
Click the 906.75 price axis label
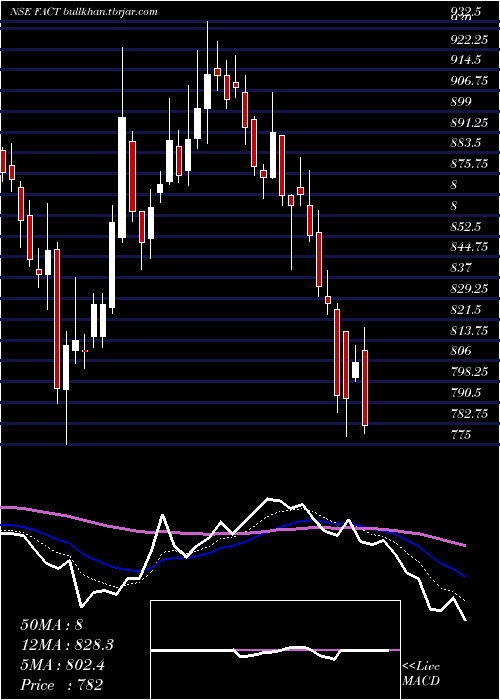469,81
